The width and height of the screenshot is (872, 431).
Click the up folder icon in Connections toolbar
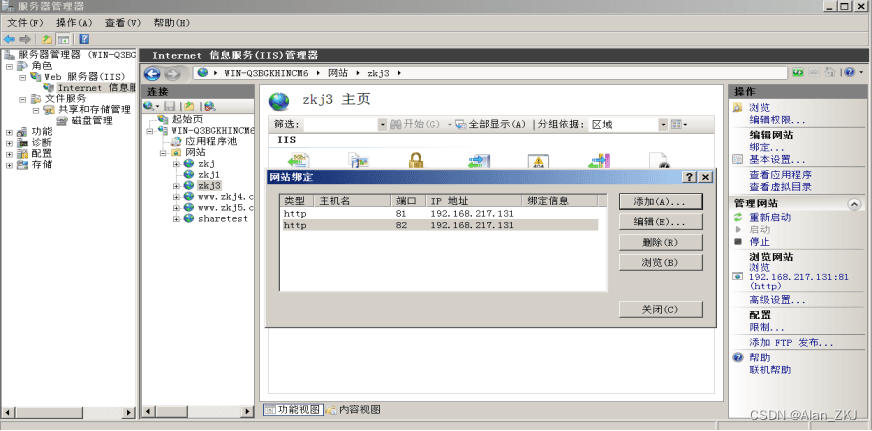[189, 106]
